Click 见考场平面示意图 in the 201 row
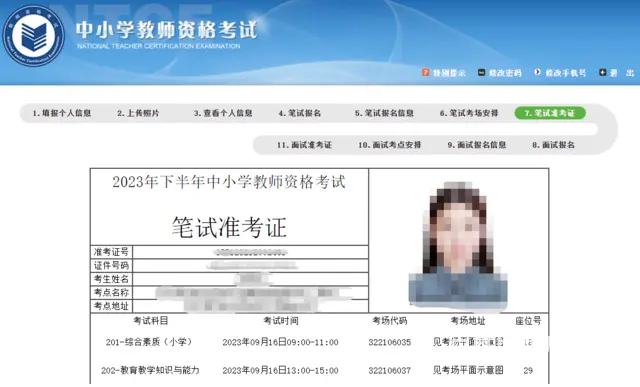640x387 pixels. click(468, 342)
